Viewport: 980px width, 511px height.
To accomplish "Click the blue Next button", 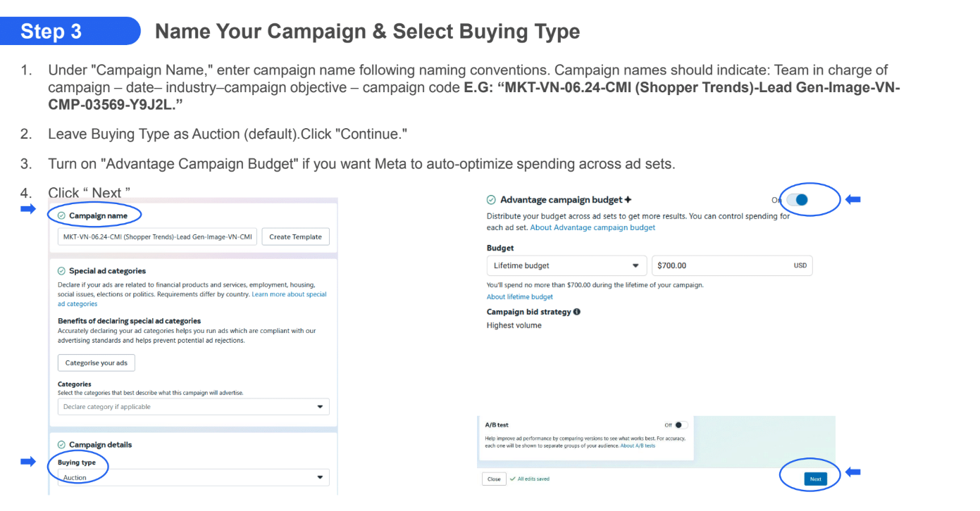I will (x=815, y=479).
